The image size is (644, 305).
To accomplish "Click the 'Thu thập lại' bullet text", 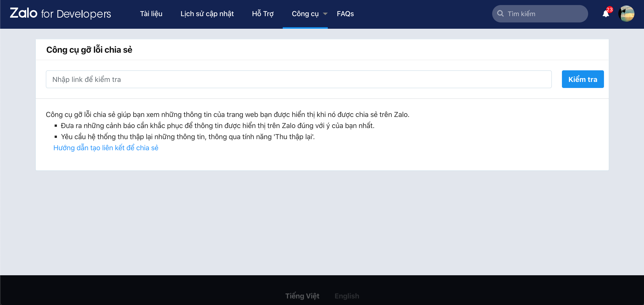I will (x=188, y=137).
